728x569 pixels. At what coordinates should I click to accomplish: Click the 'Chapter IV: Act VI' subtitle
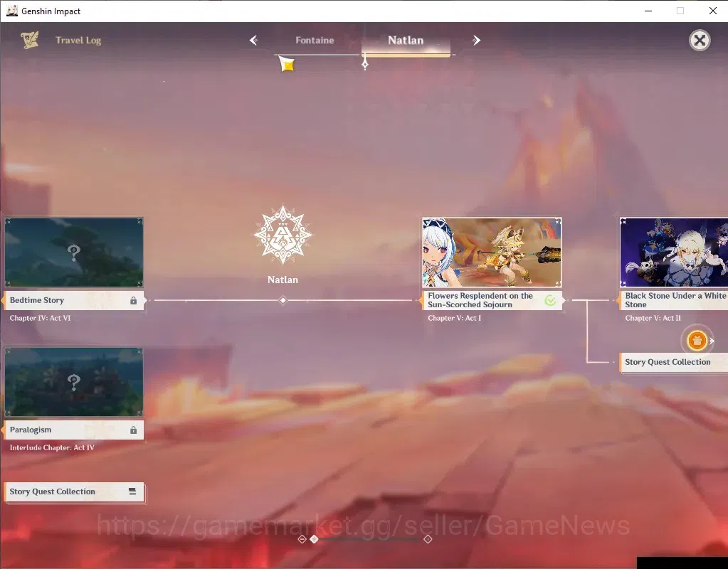[x=41, y=318]
